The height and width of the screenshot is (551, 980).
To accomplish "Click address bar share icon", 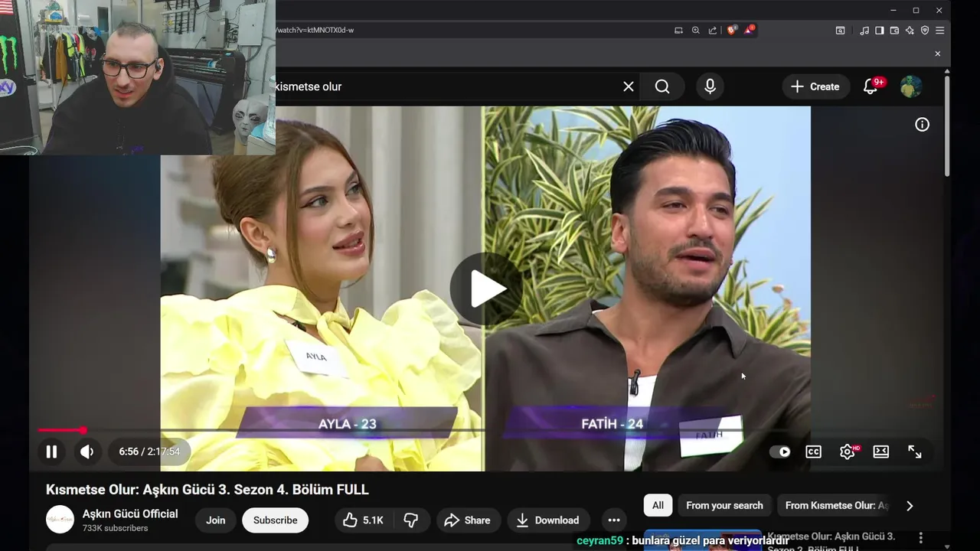I will pos(713,30).
